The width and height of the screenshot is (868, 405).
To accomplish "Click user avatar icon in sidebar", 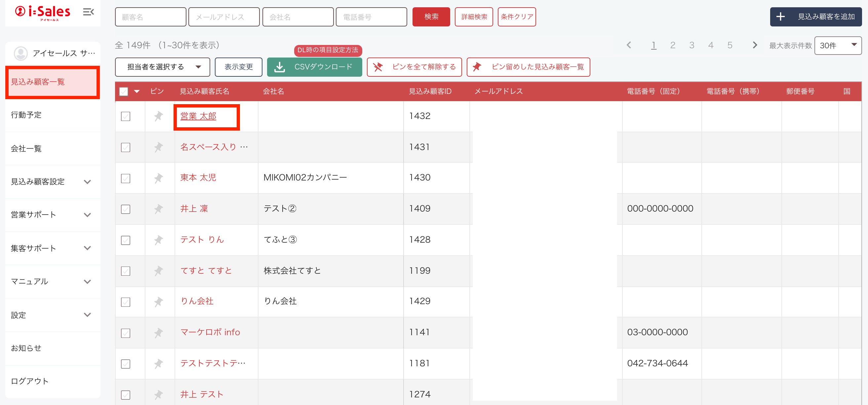I will 20,53.
